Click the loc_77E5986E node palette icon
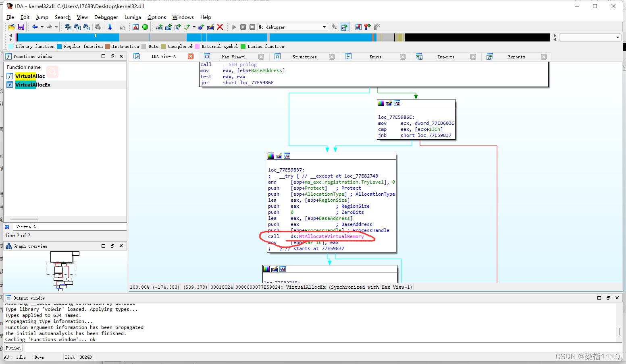 pos(381,103)
